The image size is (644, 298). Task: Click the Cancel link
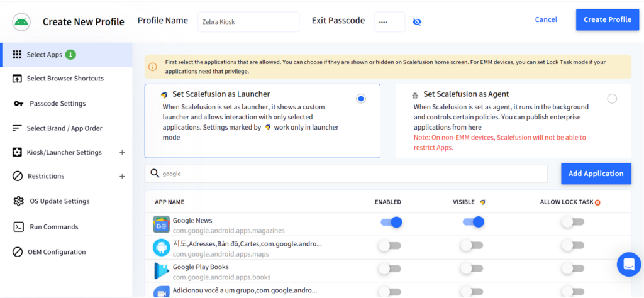coord(546,19)
